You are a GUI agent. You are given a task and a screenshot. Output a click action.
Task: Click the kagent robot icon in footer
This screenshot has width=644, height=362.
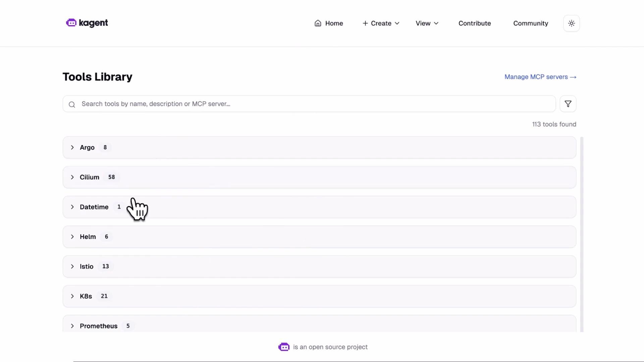coord(284,347)
